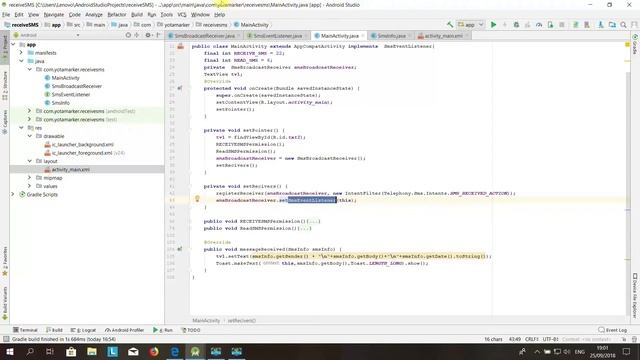Open the Event Log panel
Image resolution: width=640 pixels, height=360 pixels.
[612, 330]
